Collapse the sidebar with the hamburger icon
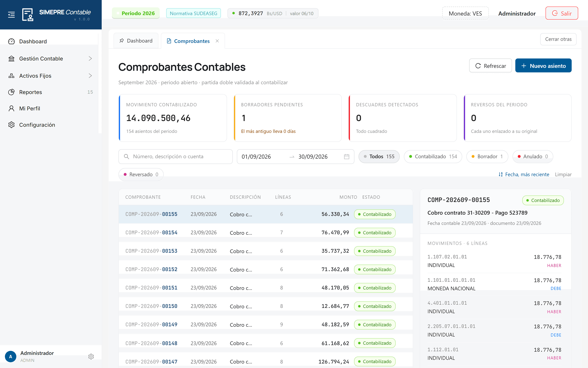 pos(11,15)
